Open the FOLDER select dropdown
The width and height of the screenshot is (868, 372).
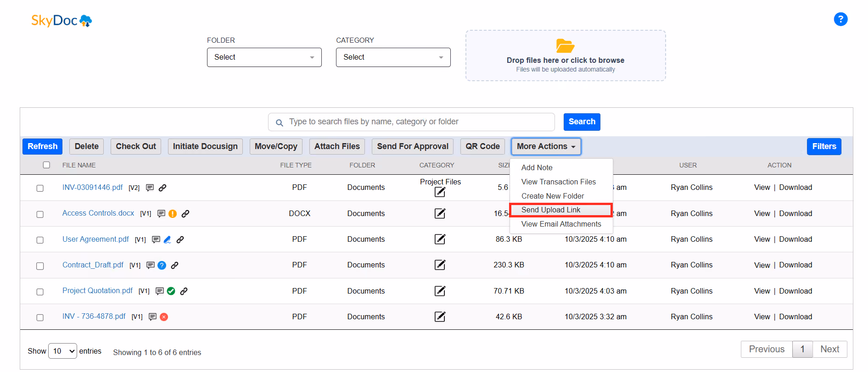264,57
